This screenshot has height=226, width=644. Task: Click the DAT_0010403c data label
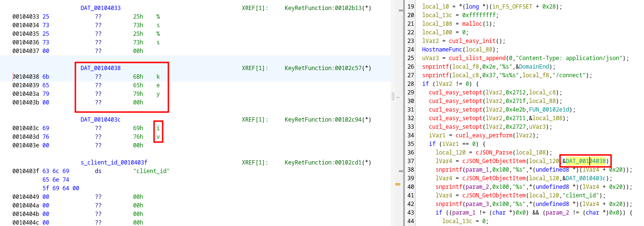[100, 120]
